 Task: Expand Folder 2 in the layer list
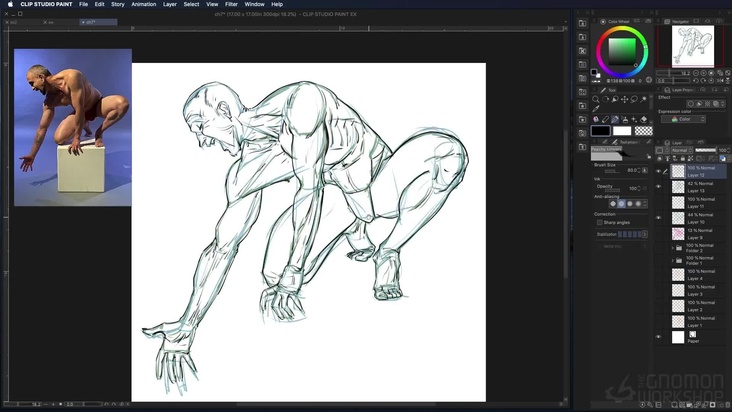(672, 246)
